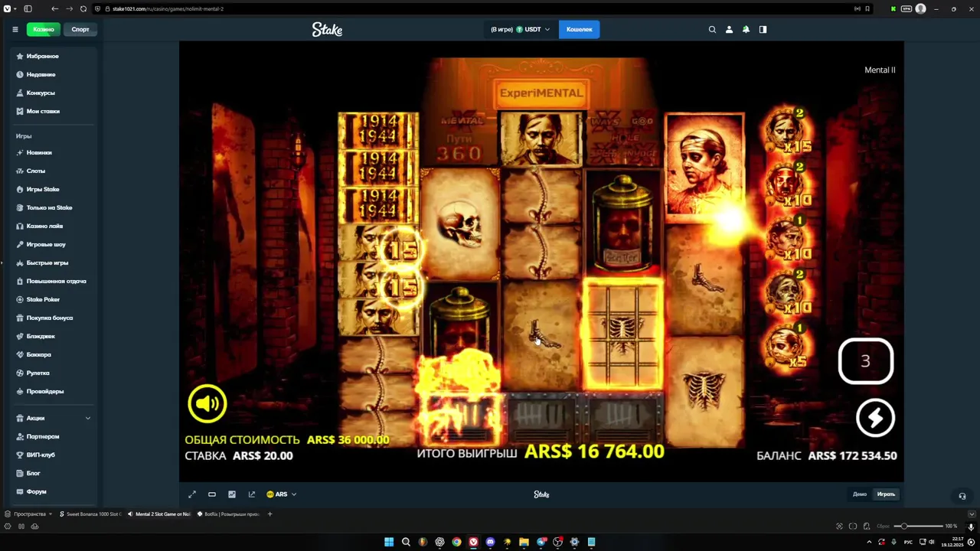
Task: Open Новинки games category
Action: (x=54, y=152)
